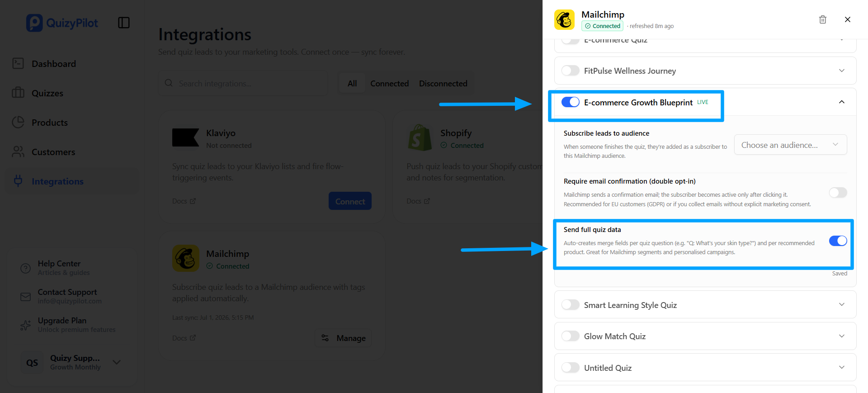868x393 pixels.
Task: Click the Dashboard sidebar icon
Action: coord(18,63)
